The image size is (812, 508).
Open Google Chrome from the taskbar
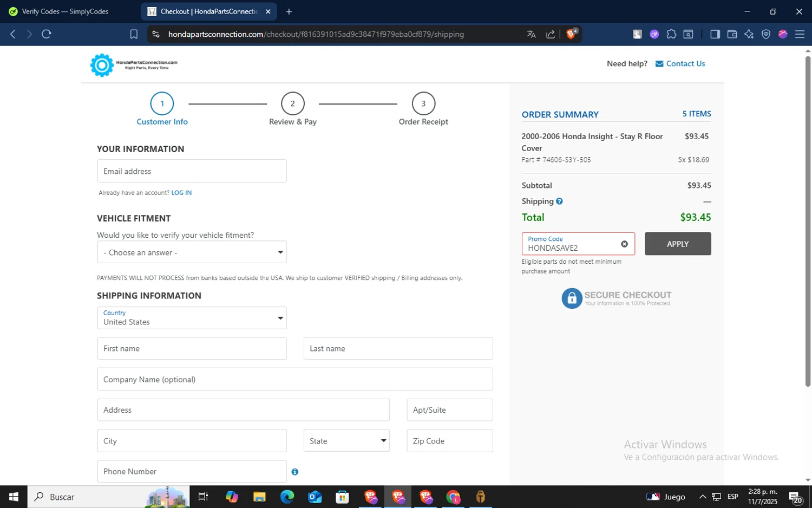(x=453, y=497)
